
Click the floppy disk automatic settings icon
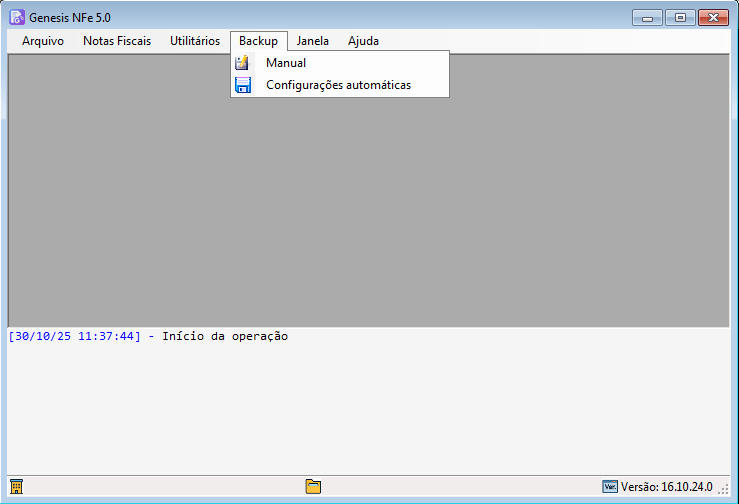[242, 85]
